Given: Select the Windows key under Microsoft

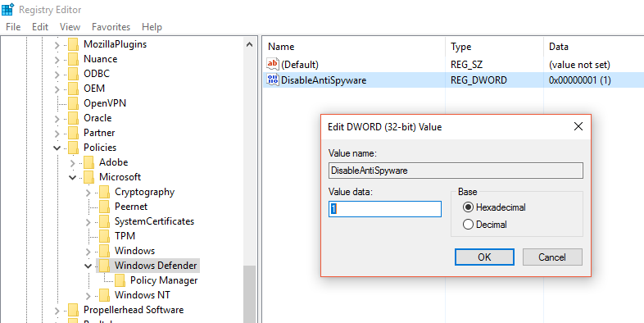Looking at the screenshot, I should [x=134, y=251].
